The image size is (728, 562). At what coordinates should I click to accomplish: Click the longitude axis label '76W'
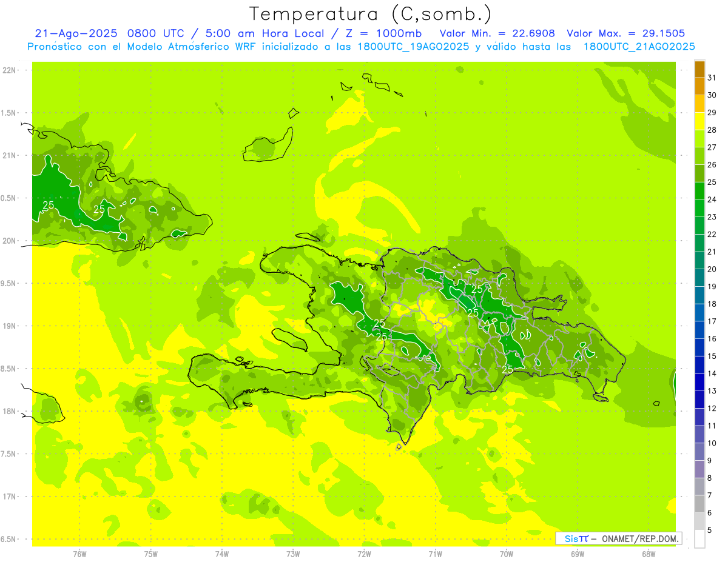[79, 554]
